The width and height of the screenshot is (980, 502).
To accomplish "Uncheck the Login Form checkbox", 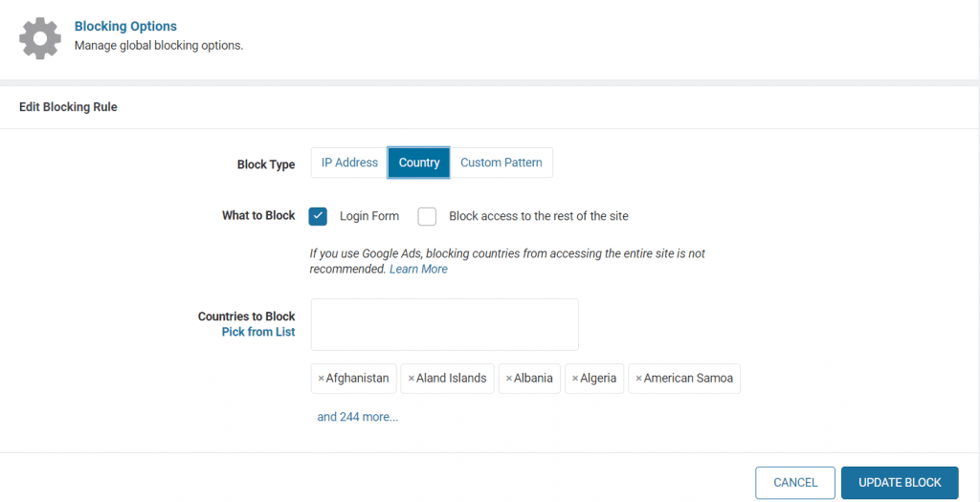I will click(319, 216).
